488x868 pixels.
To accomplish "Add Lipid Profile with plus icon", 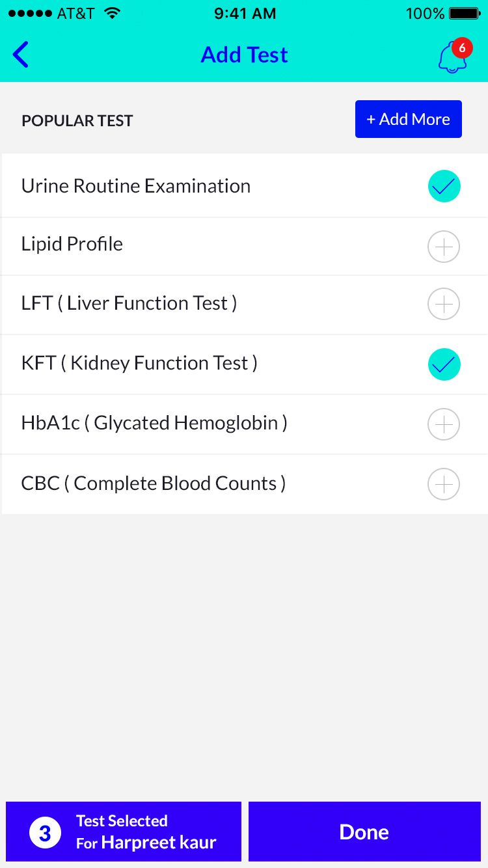I will pyautogui.click(x=444, y=247).
